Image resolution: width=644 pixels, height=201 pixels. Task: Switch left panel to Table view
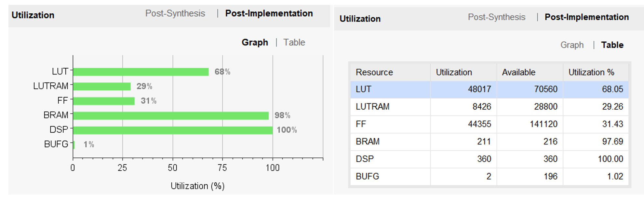coord(294,42)
